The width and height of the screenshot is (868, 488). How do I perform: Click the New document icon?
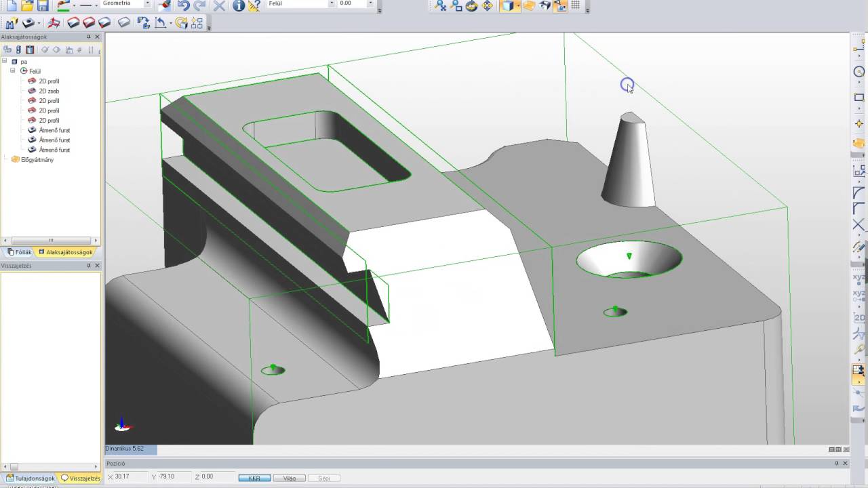pos(12,5)
